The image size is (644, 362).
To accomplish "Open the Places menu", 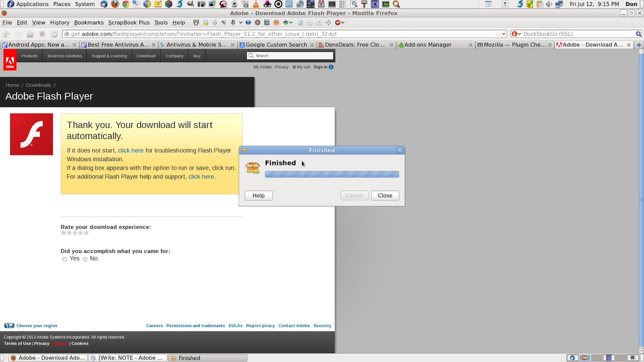I will click(x=62, y=4).
